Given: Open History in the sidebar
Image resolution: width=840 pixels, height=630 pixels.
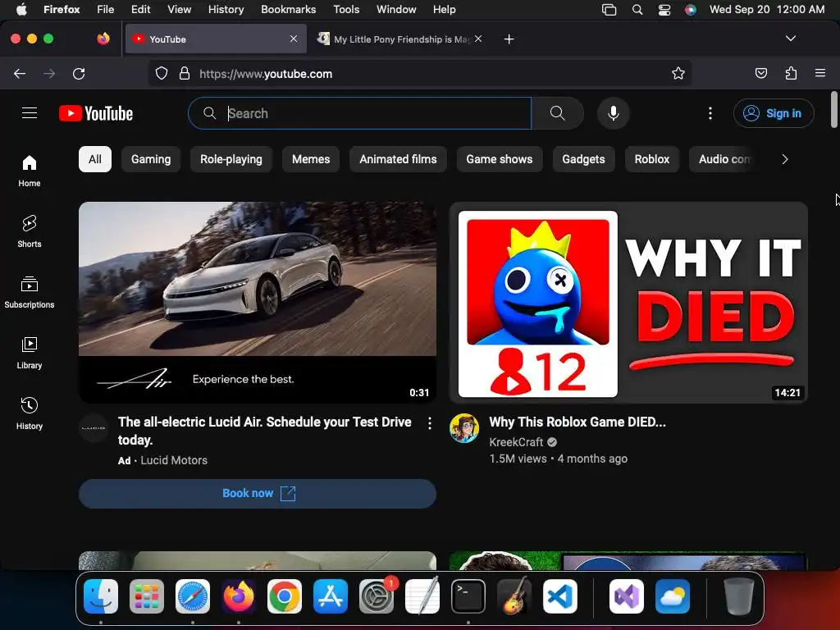Looking at the screenshot, I should pyautogui.click(x=30, y=413).
